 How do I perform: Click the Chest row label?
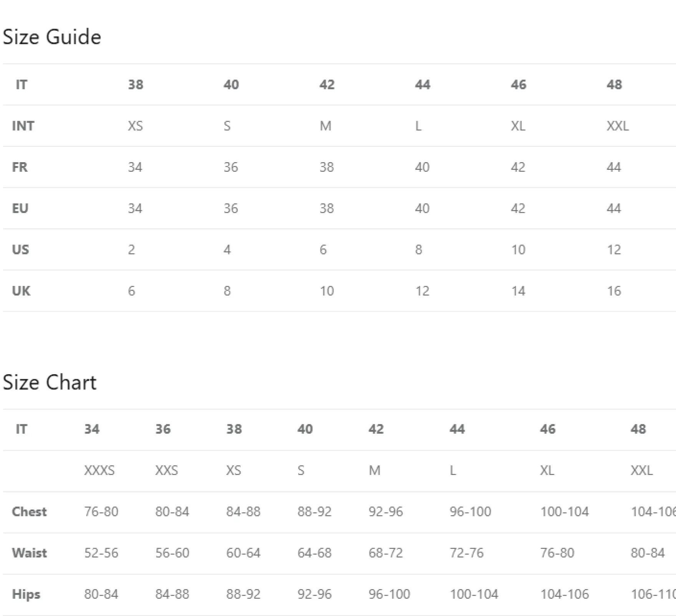(x=30, y=511)
